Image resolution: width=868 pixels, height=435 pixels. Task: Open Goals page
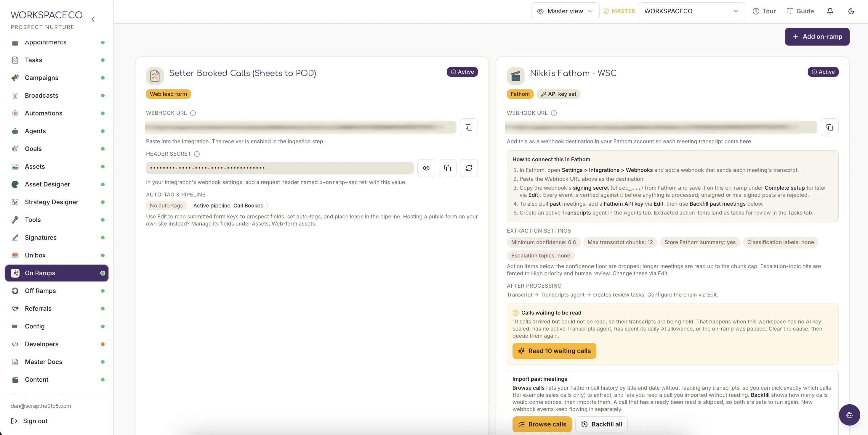tap(57, 149)
